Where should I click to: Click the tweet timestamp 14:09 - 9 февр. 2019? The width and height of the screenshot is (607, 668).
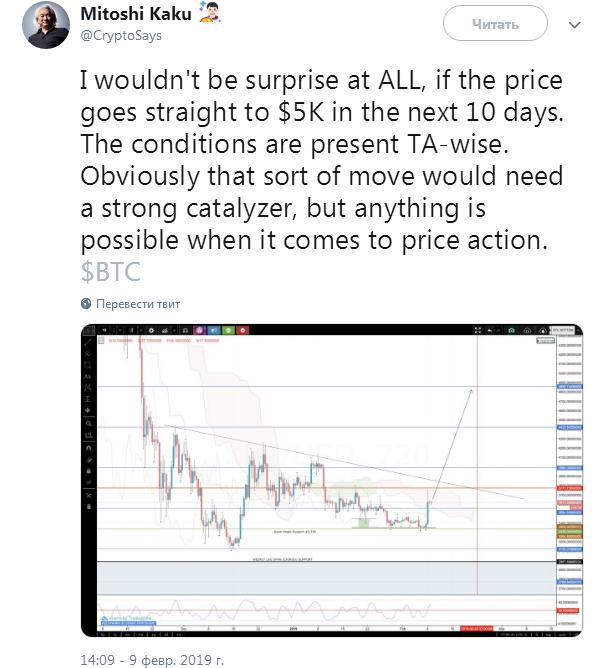152,660
